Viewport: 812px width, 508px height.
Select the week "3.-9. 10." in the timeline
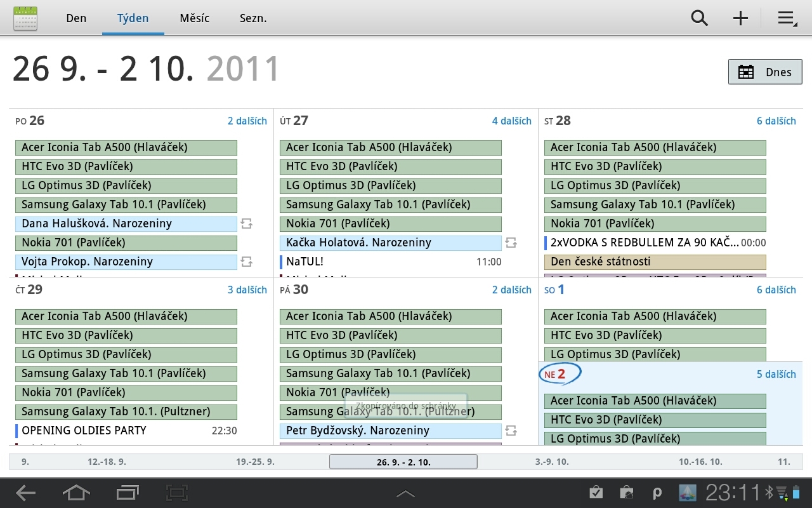coord(553,462)
